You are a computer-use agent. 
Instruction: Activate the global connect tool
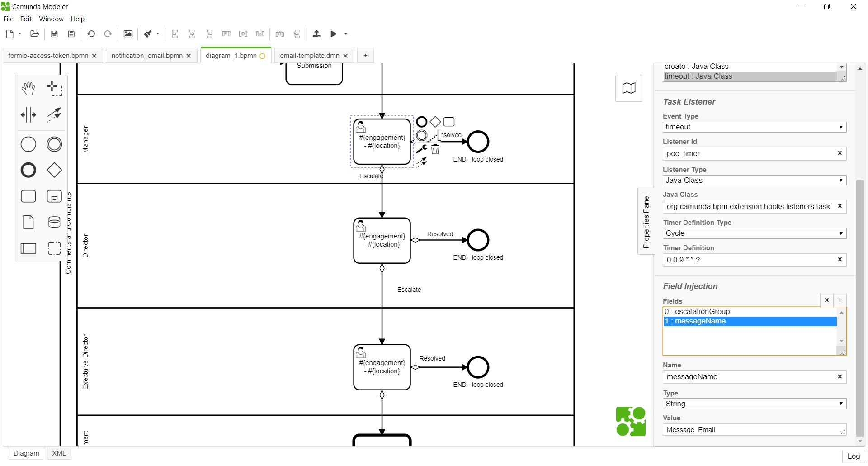pos(54,114)
